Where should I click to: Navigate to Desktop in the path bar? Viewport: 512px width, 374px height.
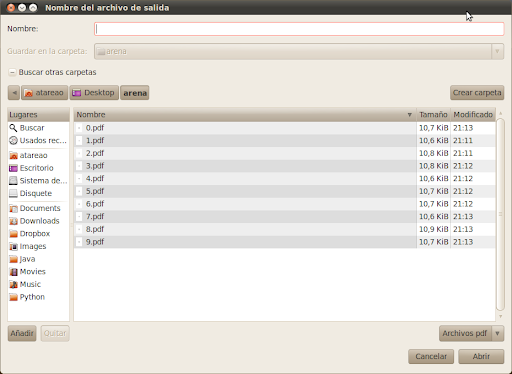pos(94,93)
